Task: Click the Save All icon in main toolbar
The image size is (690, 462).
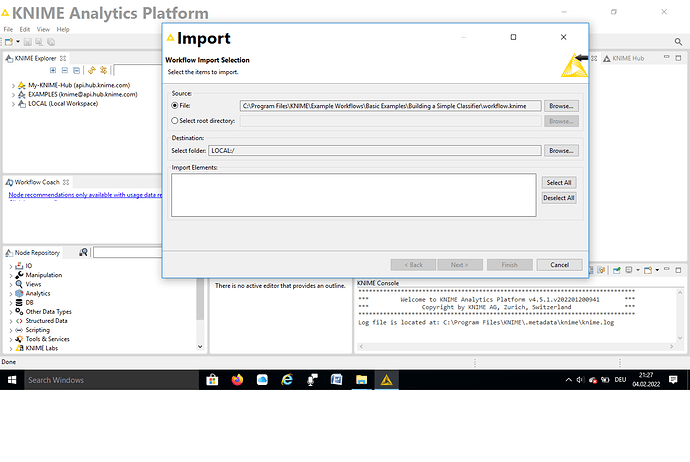Action: pyautogui.click(x=51, y=42)
